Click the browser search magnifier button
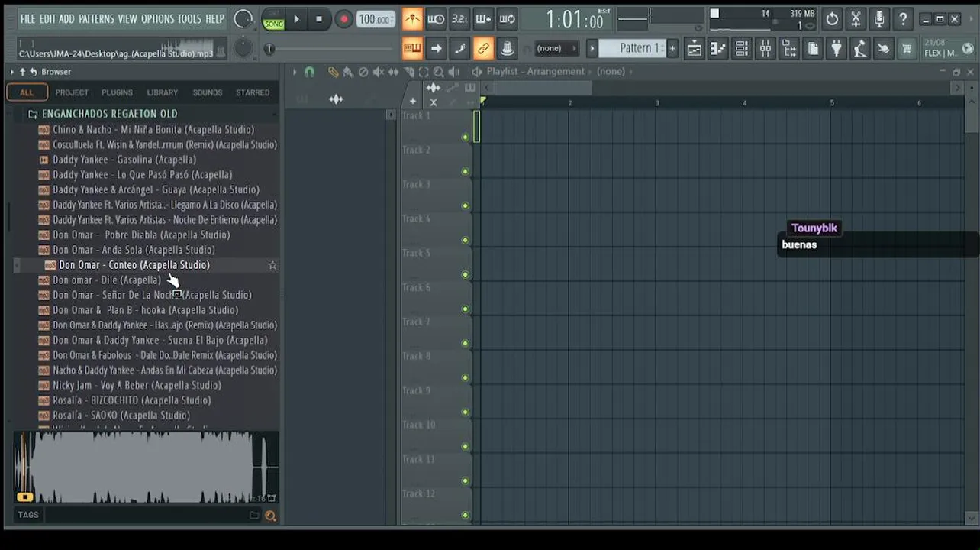The width and height of the screenshot is (980, 550). (x=270, y=516)
